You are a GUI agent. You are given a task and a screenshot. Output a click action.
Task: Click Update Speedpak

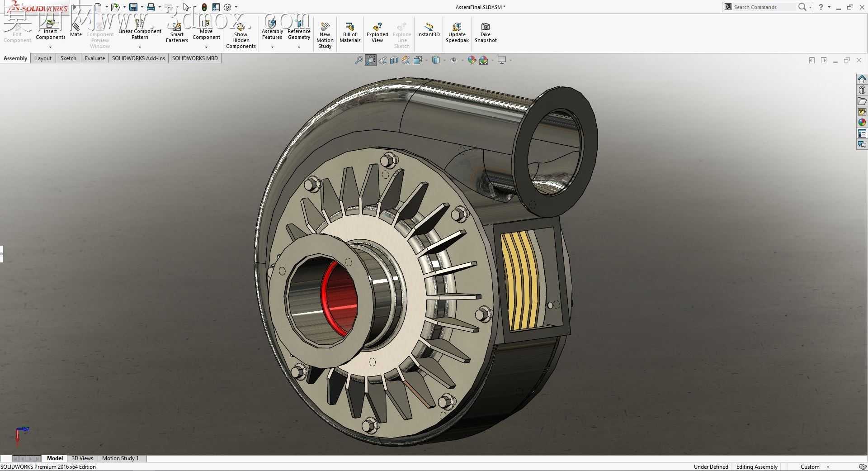[x=457, y=32]
